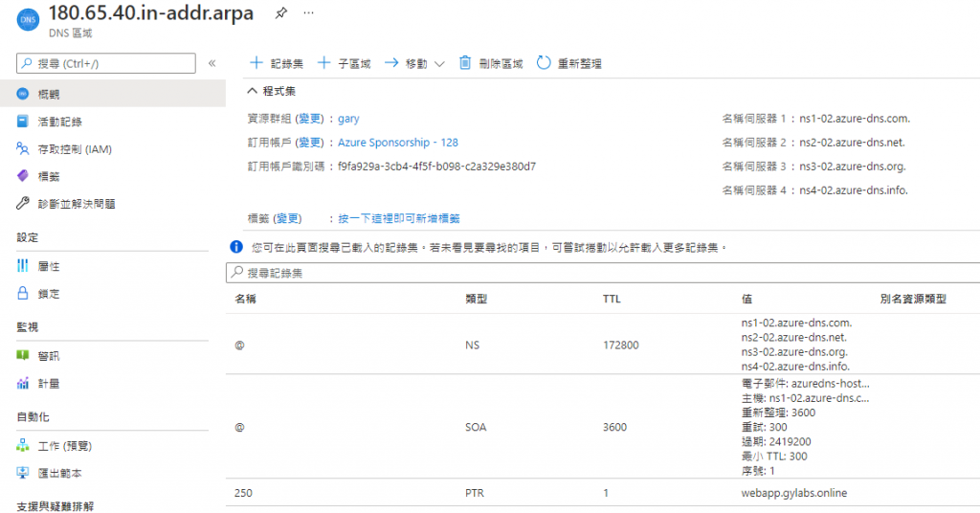Change the subscription link
The width and height of the screenshot is (980, 513).
point(309,143)
